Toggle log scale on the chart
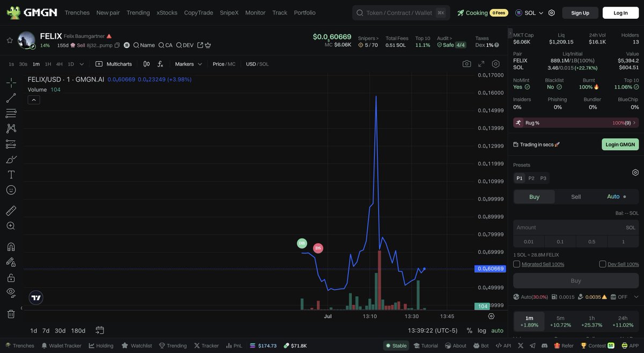This screenshot has height=353, width=644. [482, 330]
